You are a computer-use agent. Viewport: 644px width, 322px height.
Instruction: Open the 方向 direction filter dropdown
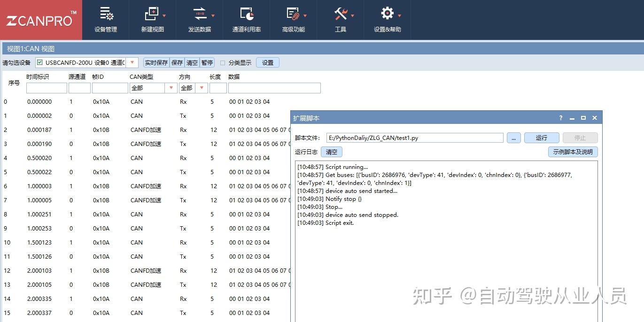pyautogui.click(x=202, y=88)
